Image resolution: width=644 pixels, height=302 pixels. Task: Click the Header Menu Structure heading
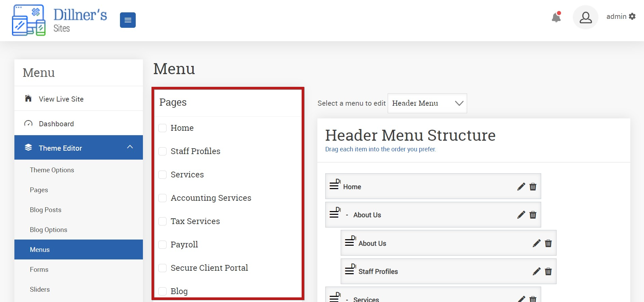click(410, 135)
